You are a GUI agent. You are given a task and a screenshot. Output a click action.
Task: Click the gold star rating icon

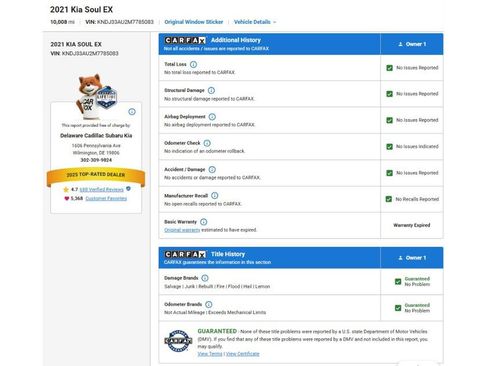click(x=66, y=189)
